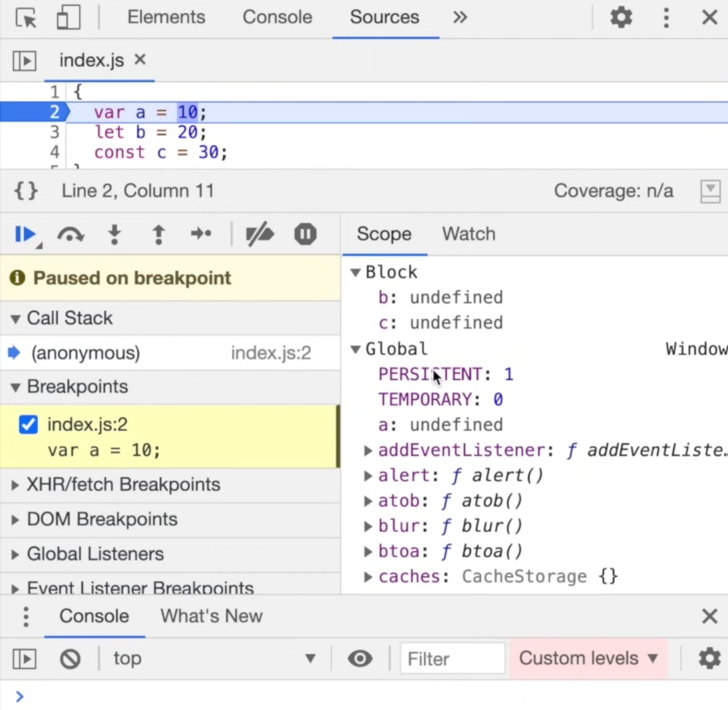The height and width of the screenshot is (710, 728).
Task: Select the Step over next function call icon
Action: 70,234
